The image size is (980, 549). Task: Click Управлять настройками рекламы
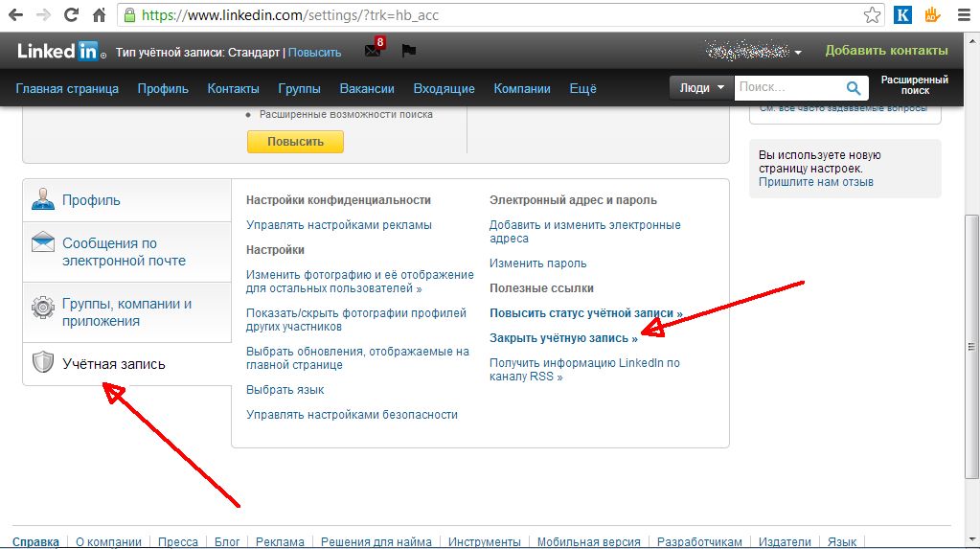pos(339,225)
